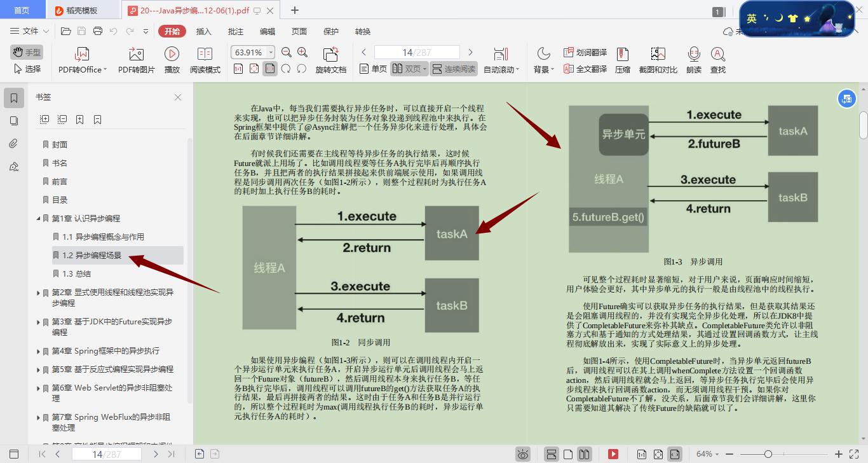Toggle fit width icon in toolbar
Image resolution: width=868 pixels, height=463 pixels.
[x=270, y=69]
